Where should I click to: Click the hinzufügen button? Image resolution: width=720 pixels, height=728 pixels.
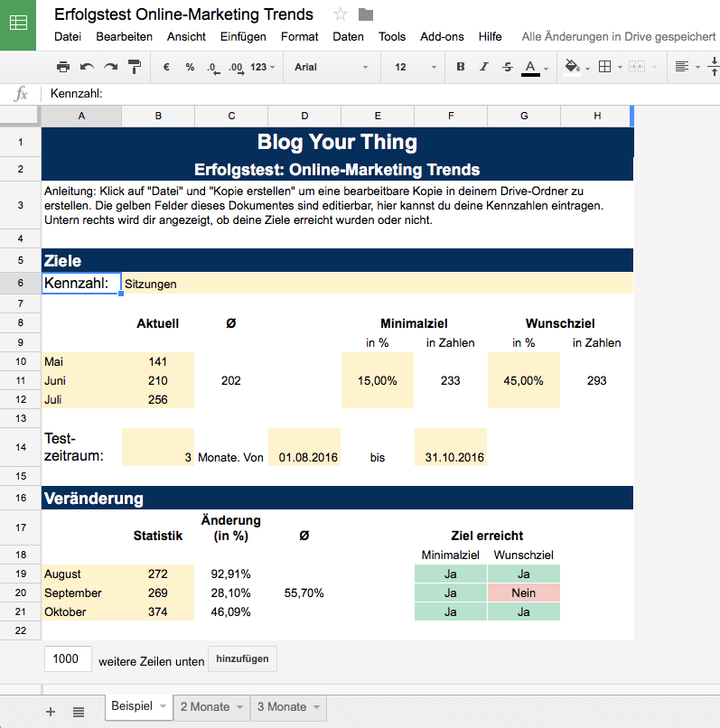click(242, 658)
